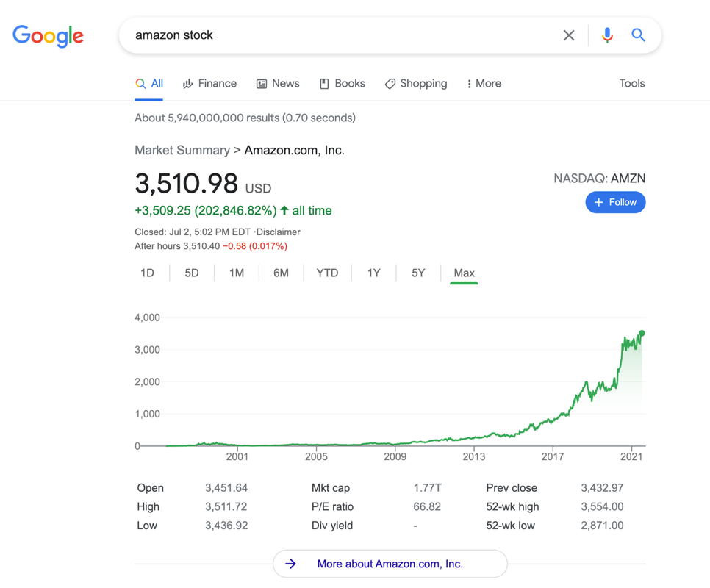Click arrow icon beside More about Amazon
Image resolution: width=710 pixels, height=588 pixels.
(290, 564)
